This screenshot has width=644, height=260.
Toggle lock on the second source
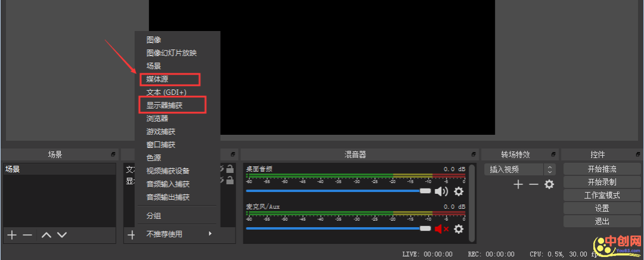[x=230, y=181]
